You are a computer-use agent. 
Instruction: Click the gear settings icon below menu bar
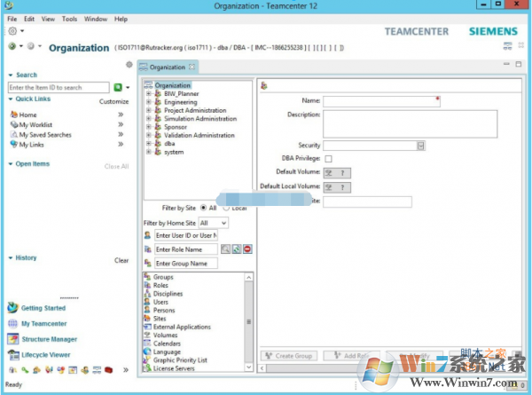coord(12,31)
